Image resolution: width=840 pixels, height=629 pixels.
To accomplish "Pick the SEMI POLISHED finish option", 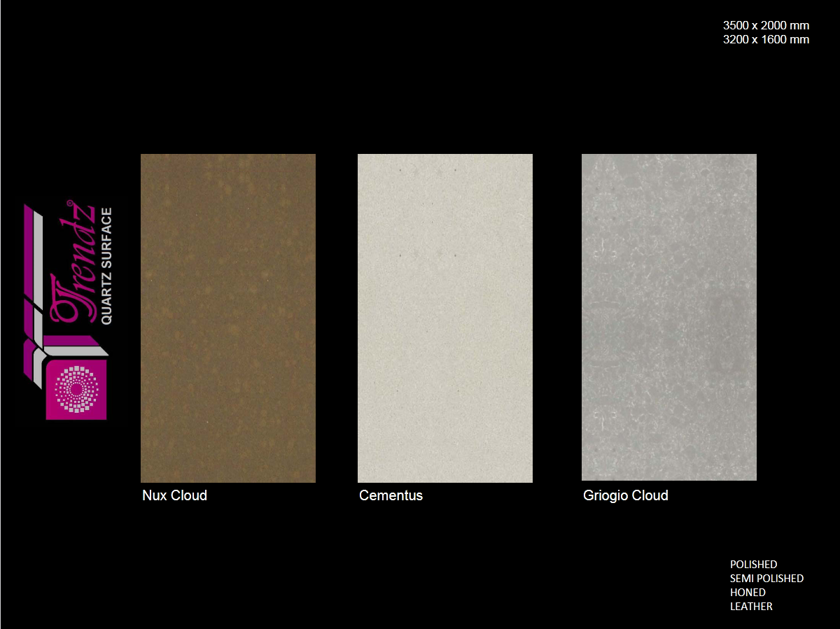I will [766, 578].
